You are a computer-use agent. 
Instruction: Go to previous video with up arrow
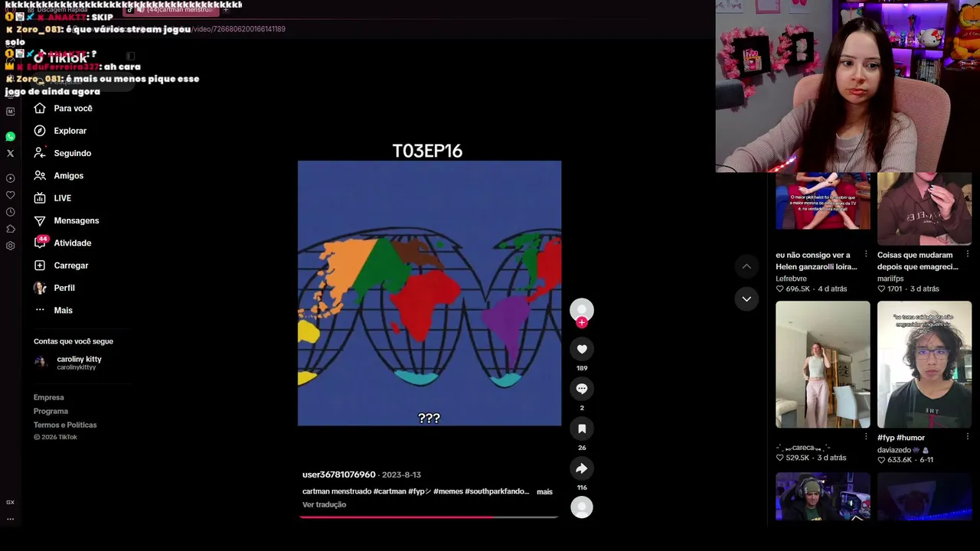746,266
